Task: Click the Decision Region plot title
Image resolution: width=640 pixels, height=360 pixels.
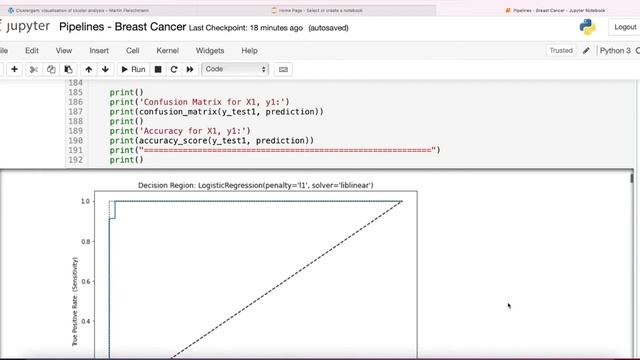Action: click(256, 185)
